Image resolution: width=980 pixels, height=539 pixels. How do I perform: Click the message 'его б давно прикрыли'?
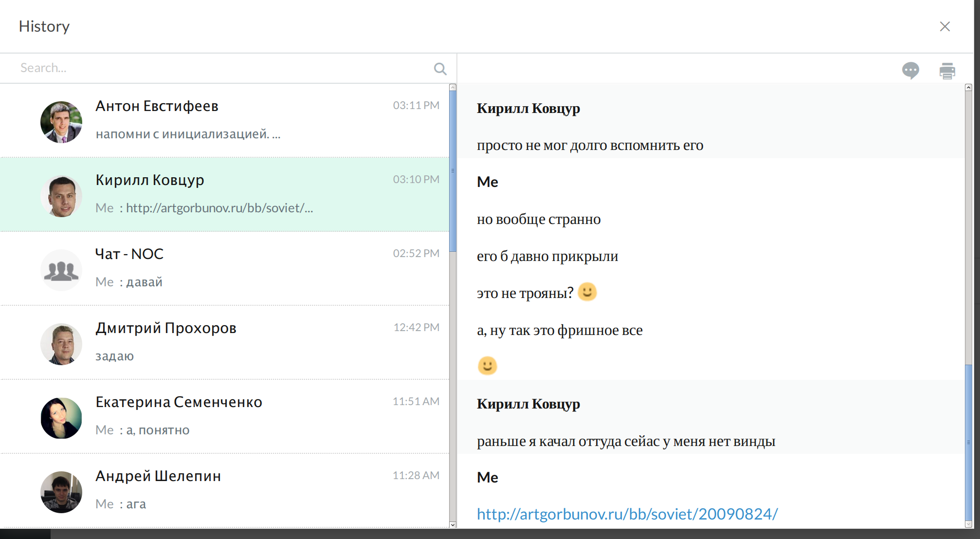tap(547, 257)
